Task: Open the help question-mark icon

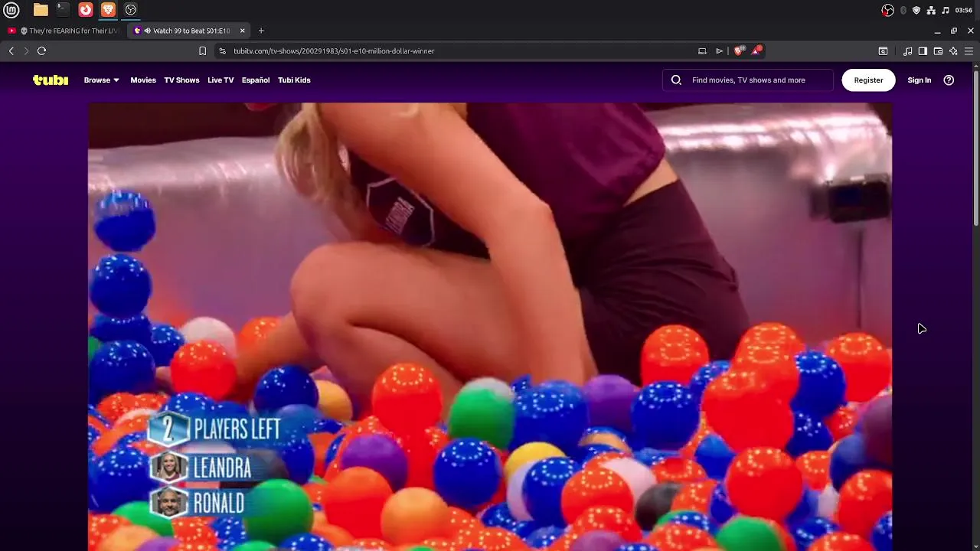Action: click(x=949, y=80)
